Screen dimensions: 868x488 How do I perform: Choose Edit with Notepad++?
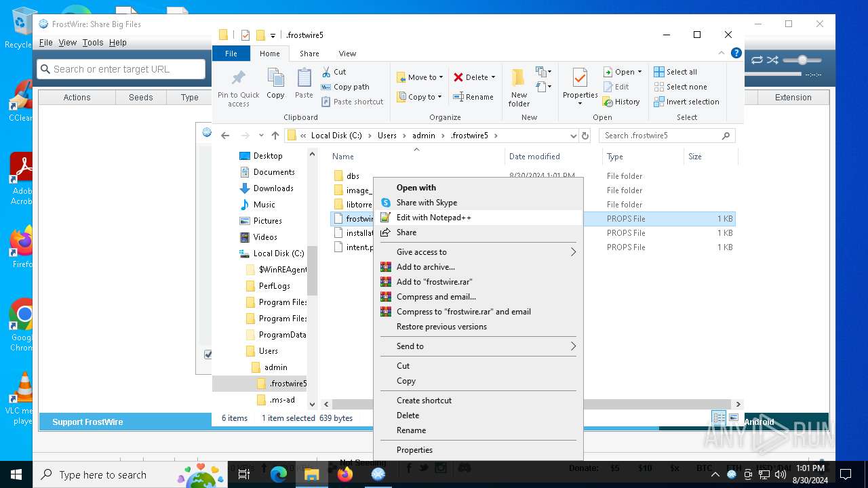[478, 218]
